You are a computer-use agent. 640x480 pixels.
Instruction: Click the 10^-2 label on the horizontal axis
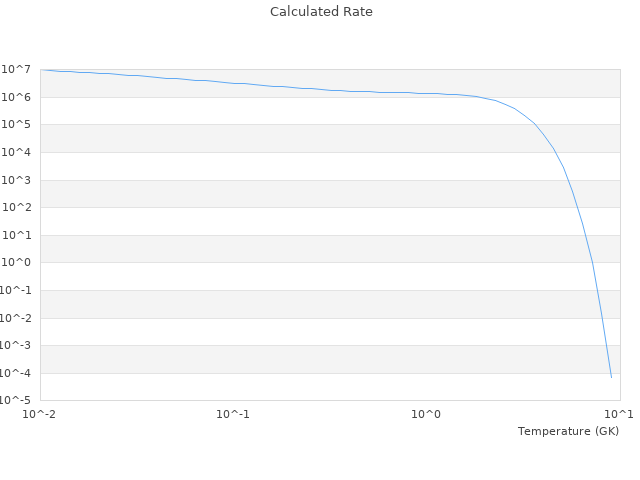coord(40,414)
